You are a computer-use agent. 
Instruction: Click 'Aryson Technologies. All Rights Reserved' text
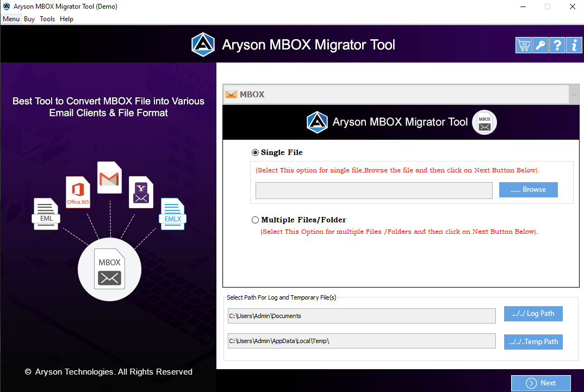(114, 372)
